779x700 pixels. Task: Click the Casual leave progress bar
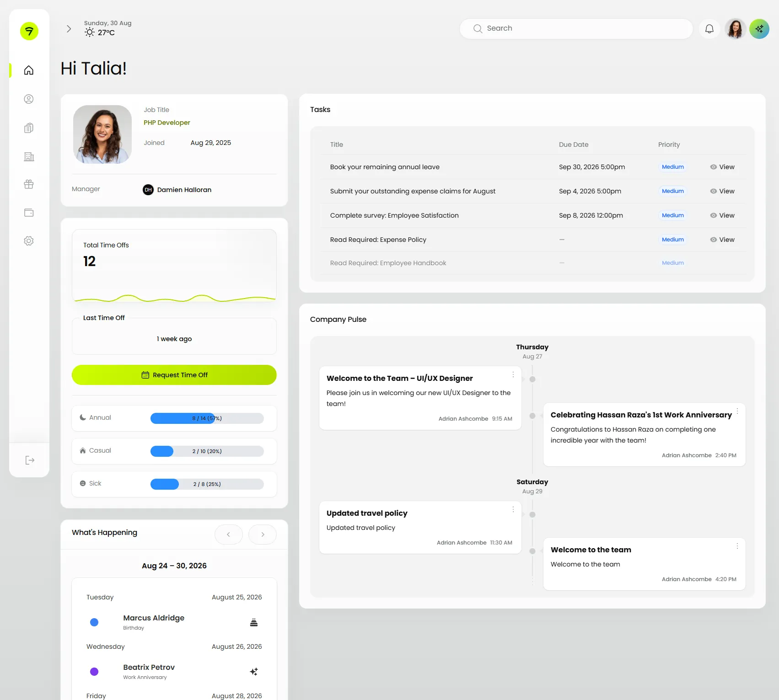pos(207,451)
